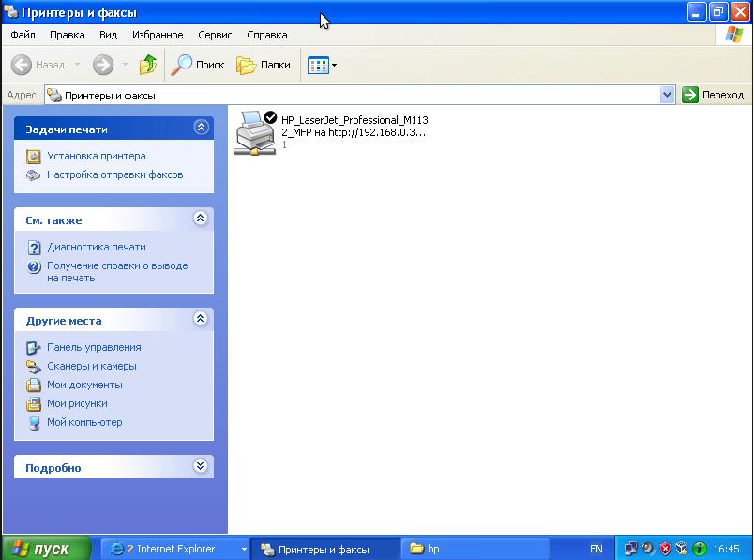Open the Файл menu
This screenshot has width=754, height=560.
click(23, 35)
